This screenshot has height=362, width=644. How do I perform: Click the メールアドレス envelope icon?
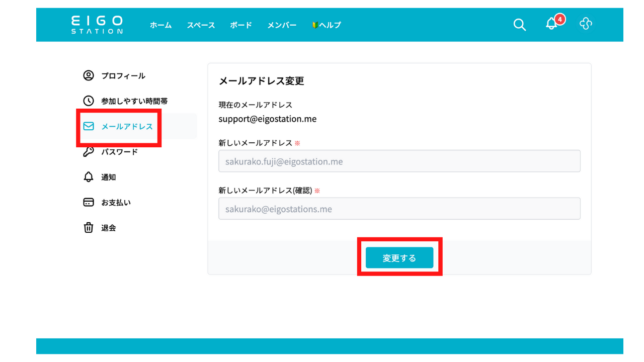[89, 126]
